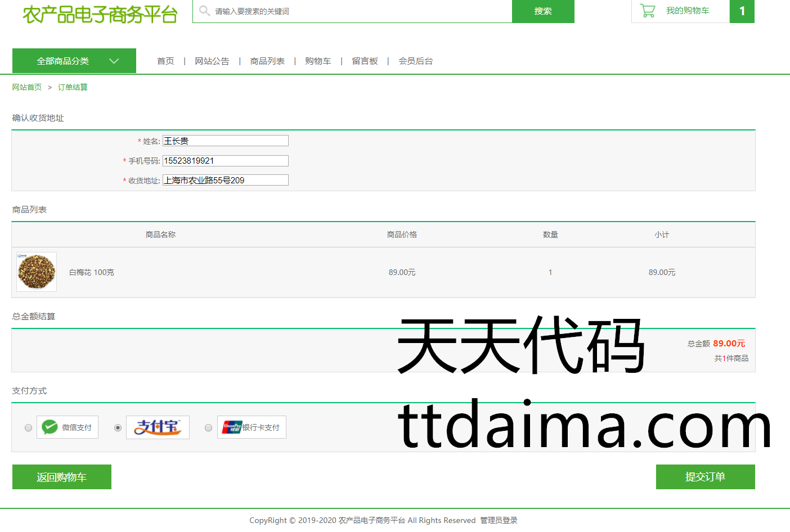Select the 银行卡支付 radio button

point(209,428)
